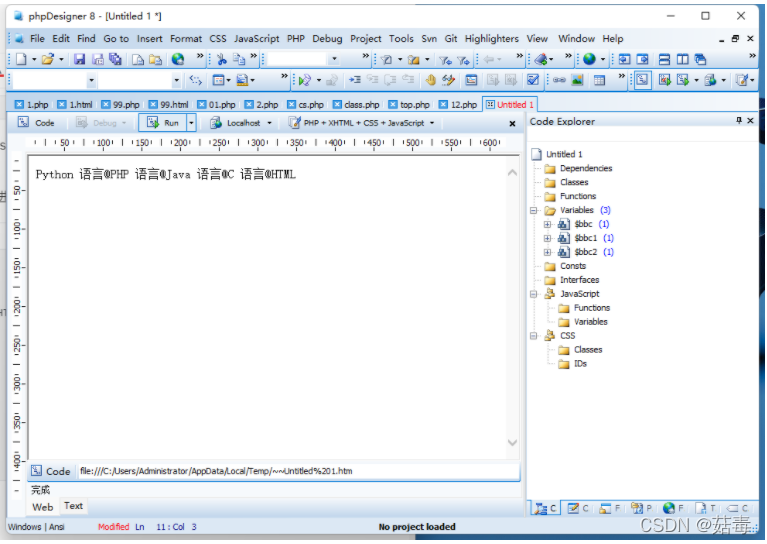Close the preview pane with the X
The height and width of the screenshot is (544, 767).
pos(512,124)
